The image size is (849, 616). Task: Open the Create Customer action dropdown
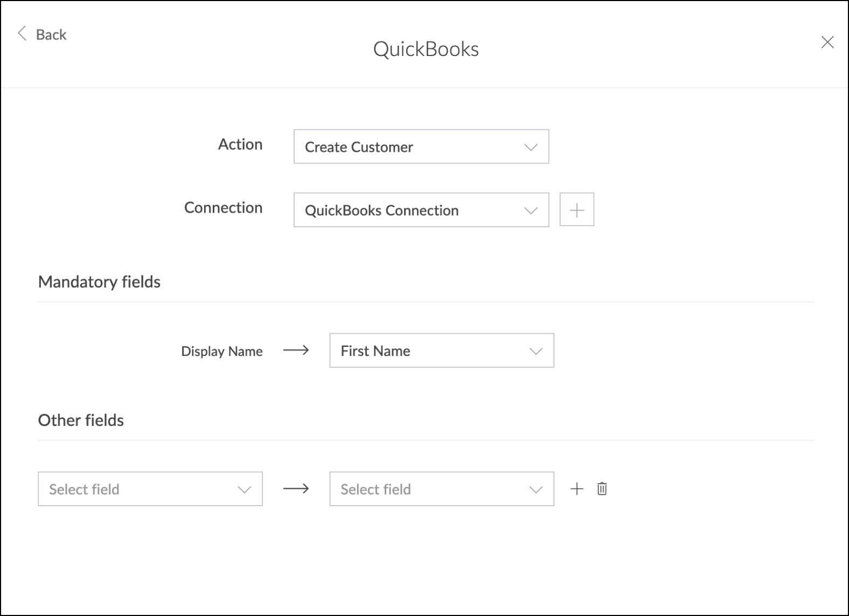(421, 146)
